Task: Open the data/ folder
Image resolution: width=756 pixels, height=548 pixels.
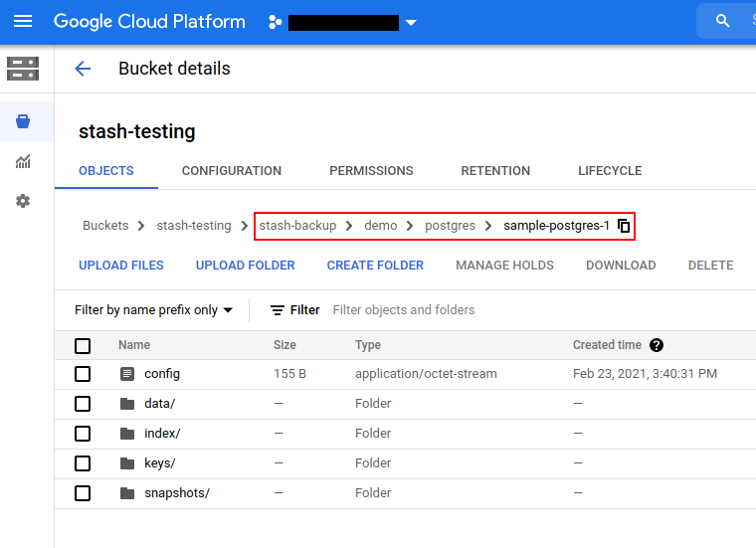Action: (x=159, y=404)
